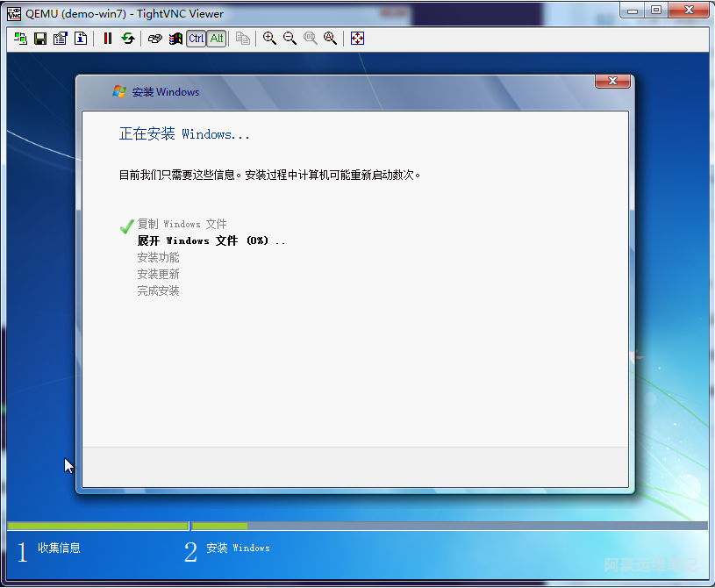Toggle the Alt key button
This screenshot has height=588, width=715.
217,39
